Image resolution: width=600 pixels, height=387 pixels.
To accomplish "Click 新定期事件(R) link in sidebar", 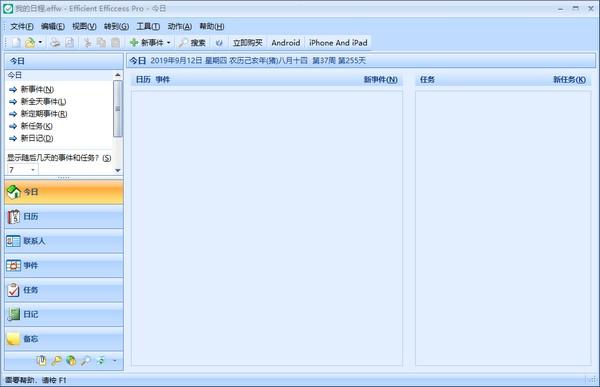I will pos(44,114).
